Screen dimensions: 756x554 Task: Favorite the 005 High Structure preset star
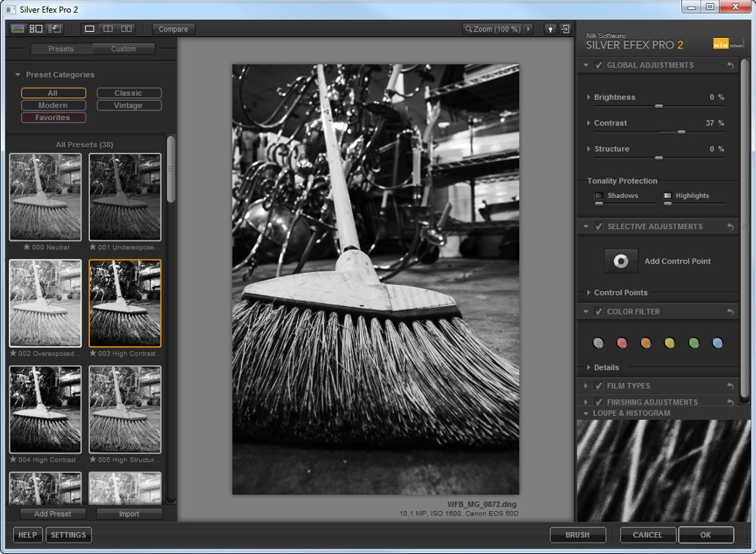tap(92, 460)
